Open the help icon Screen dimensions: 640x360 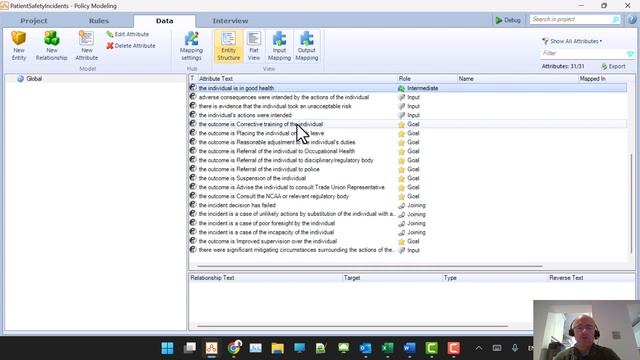[x=632, y=20]
